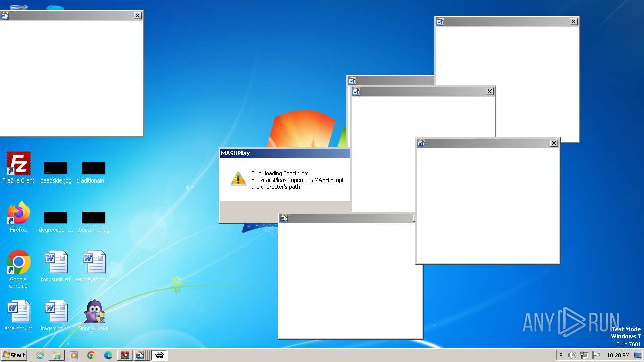
Task: Click the 10:28 PM taskbar clock
Action: [x=618, y=355]
